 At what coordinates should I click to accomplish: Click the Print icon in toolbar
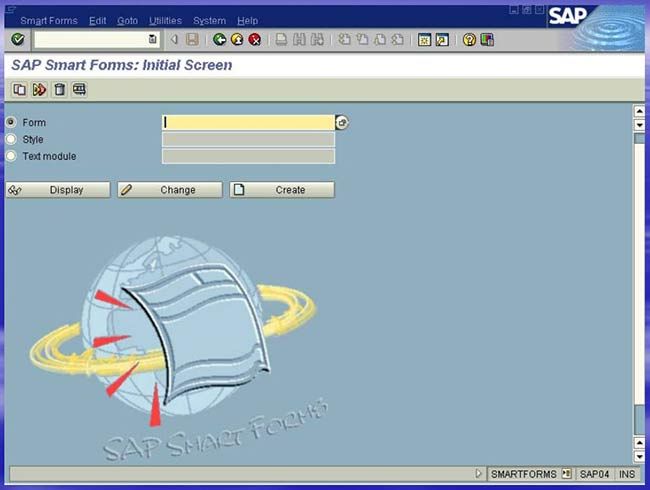pos(281,39)
